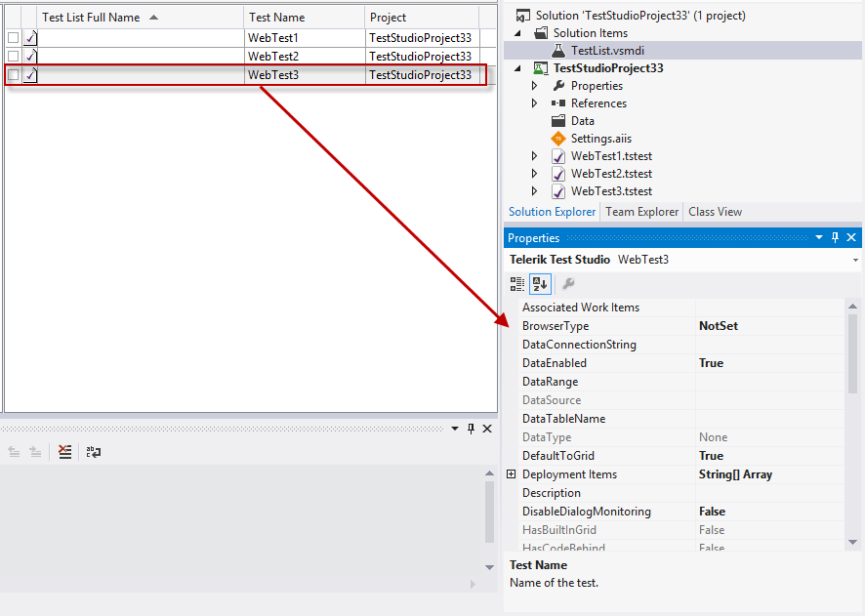Expand the References node
Viewport: 865px width, 616px height.
534,103
